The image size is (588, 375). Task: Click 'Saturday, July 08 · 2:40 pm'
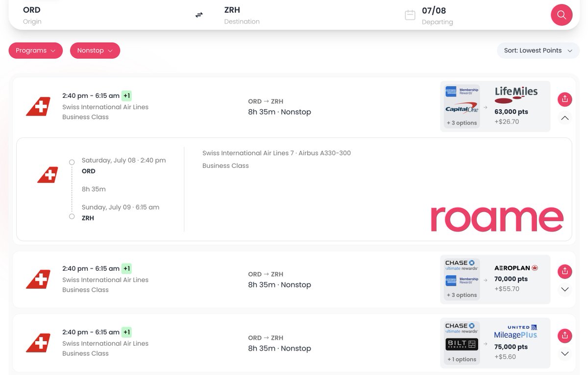pyautogui.click(x=123, y=160)
